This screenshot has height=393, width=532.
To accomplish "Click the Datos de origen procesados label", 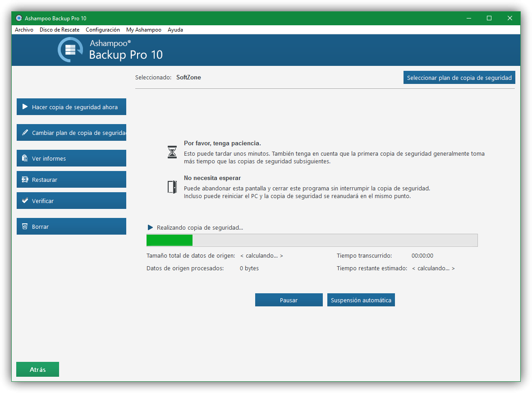I will tap(185, 268).
